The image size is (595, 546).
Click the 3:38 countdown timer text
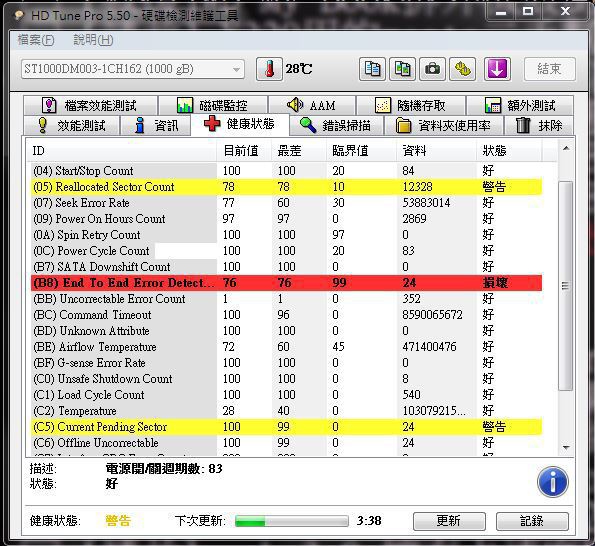click(x=369, y=521)
